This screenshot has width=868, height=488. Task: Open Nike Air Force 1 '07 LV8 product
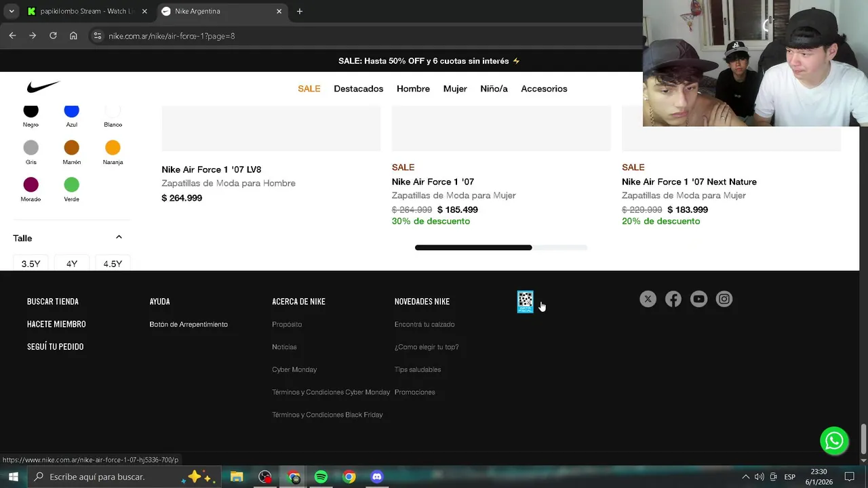click(212, 169)
